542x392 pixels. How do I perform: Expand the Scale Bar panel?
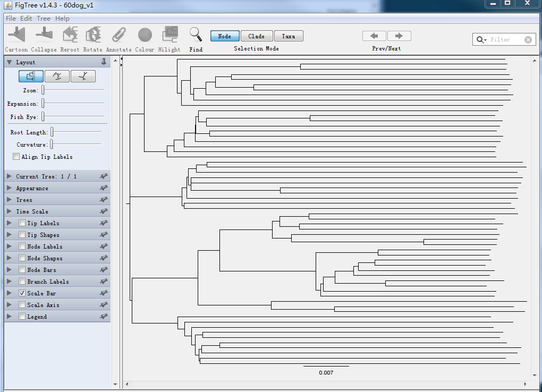tap(10, 293)
